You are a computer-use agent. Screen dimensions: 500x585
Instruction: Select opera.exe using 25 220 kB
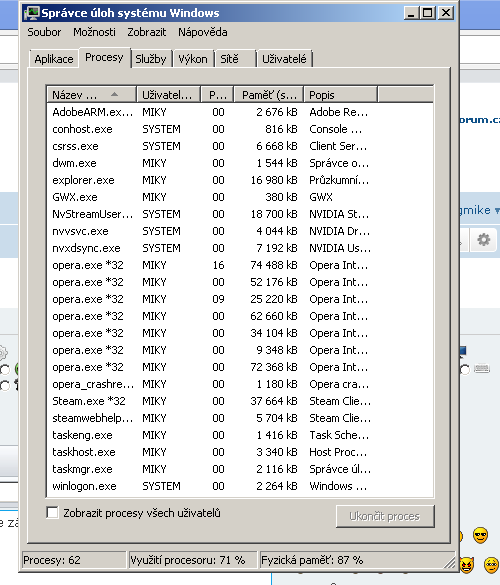click(240, 299)
